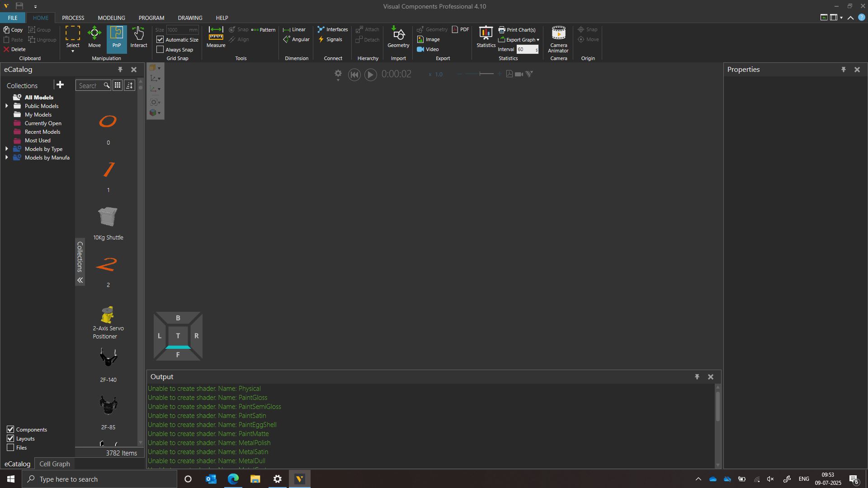Copy the selection

13,30
